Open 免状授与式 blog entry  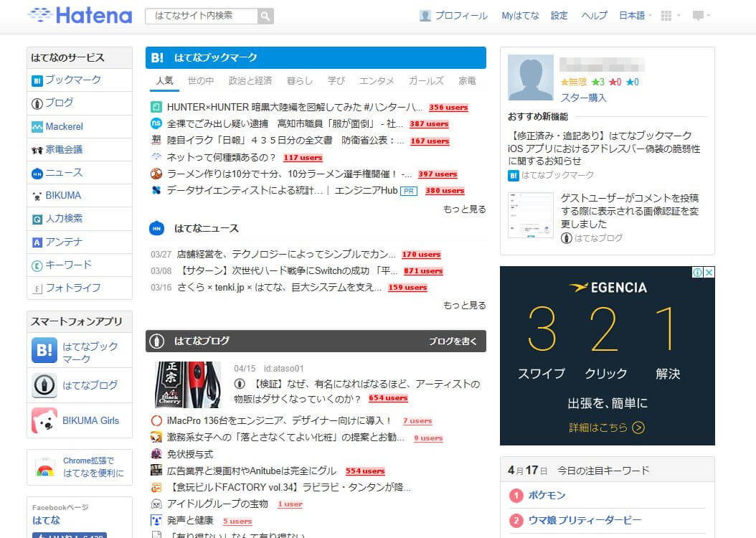tap(190, 454)
